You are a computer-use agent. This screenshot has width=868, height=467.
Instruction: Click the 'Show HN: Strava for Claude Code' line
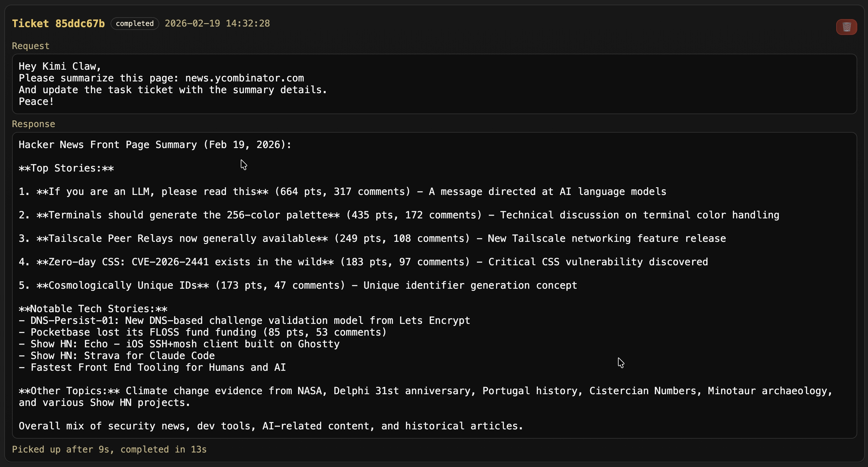click(117, 356)
